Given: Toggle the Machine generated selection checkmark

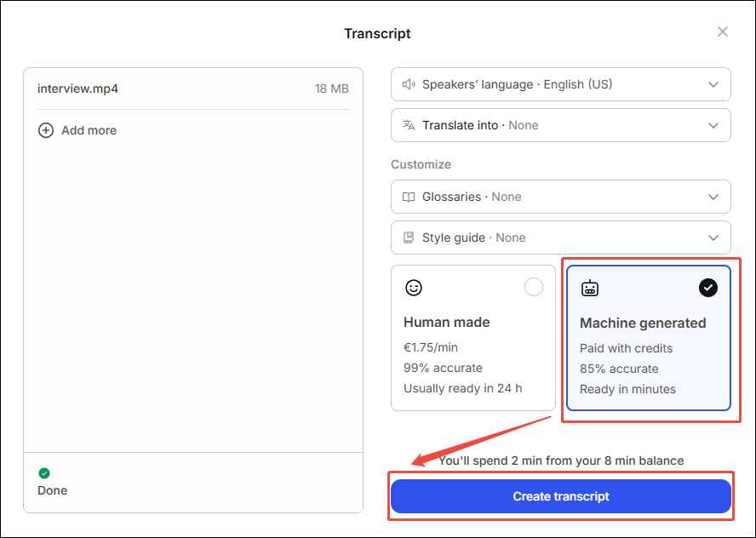Looking at the screenshot, I should [x=708, y=288].
